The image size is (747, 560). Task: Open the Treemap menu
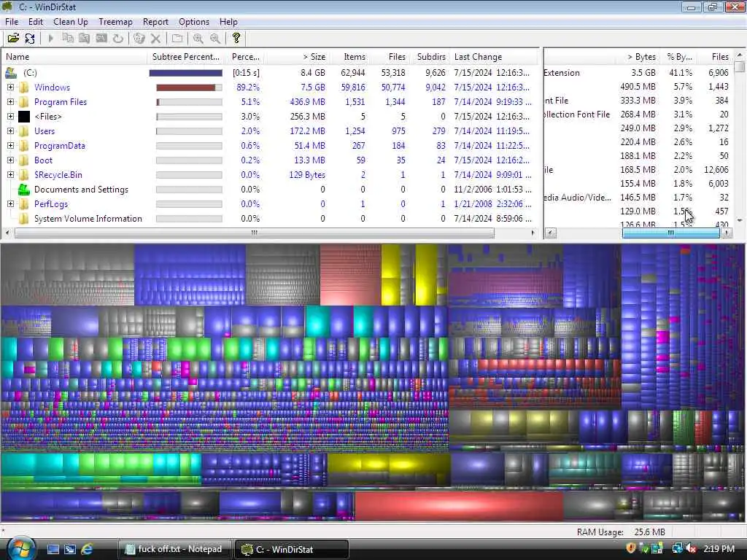[115, 22]
